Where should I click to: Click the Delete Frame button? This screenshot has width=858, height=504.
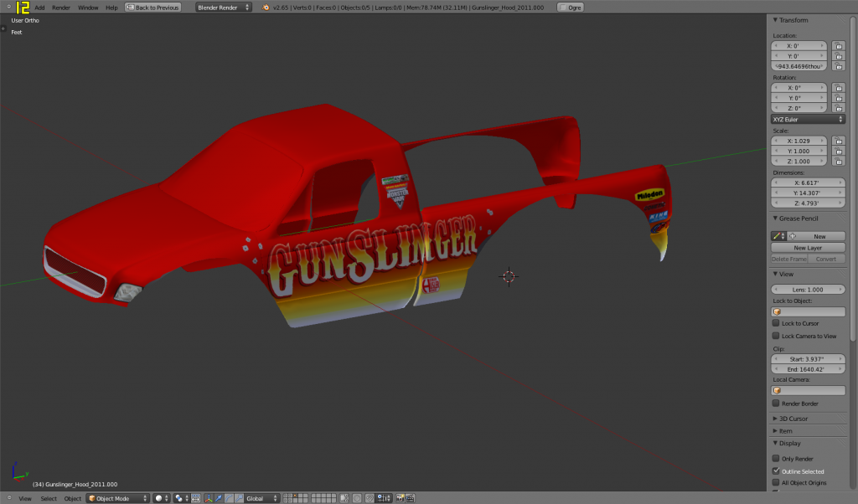click(789, 259)
